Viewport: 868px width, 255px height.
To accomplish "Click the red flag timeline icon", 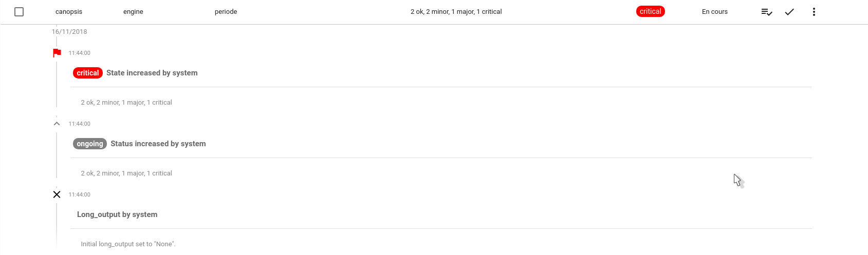I will tap(57, 53).
